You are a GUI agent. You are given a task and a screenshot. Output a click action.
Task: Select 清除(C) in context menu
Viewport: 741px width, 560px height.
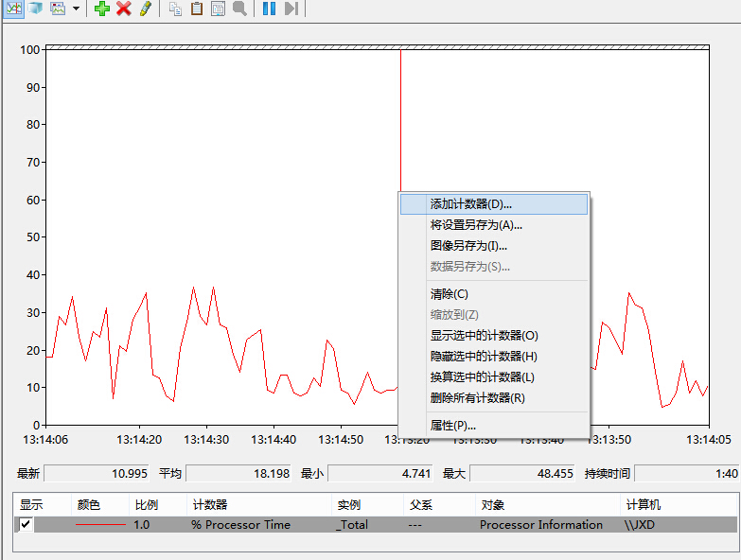494,294
